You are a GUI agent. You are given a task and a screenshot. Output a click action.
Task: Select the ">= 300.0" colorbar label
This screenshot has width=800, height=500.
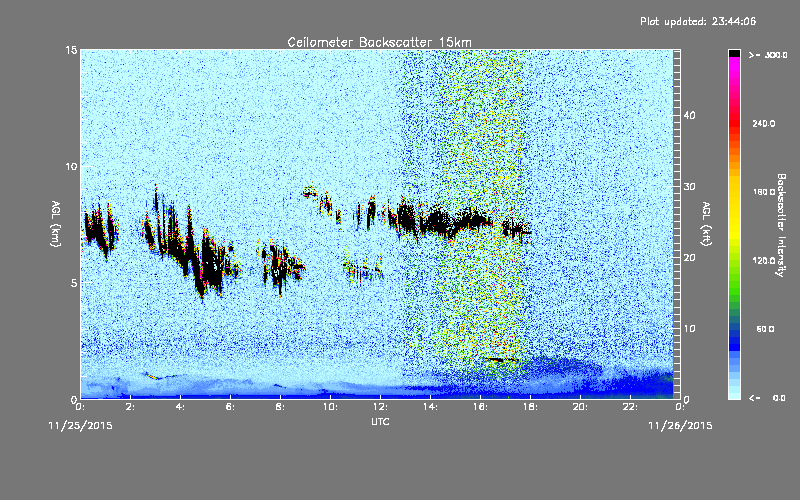[x=768, y=55]
